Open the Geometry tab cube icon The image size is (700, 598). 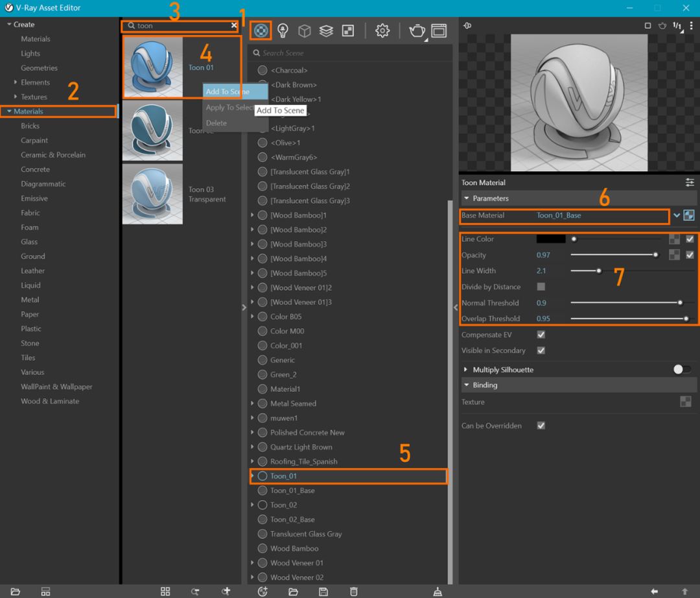click(305, 30)
